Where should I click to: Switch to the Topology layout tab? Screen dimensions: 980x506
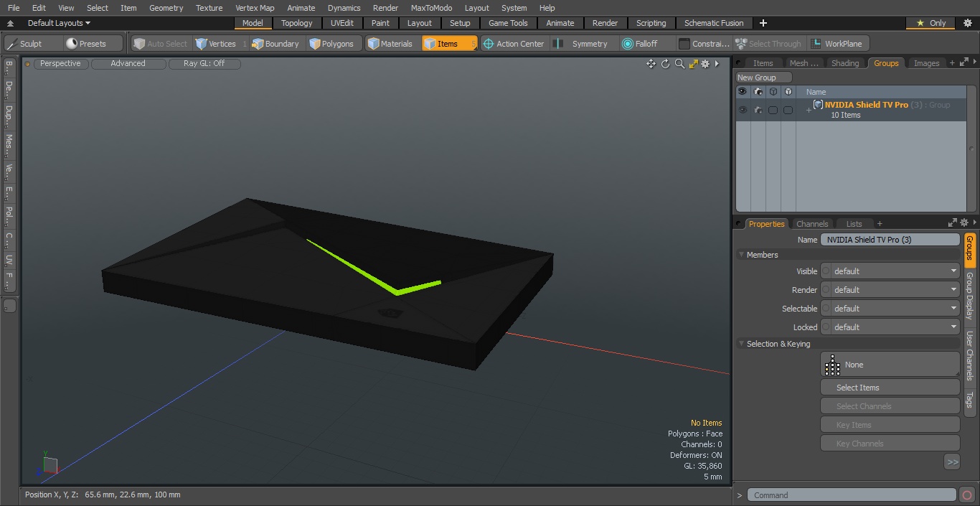297,23
